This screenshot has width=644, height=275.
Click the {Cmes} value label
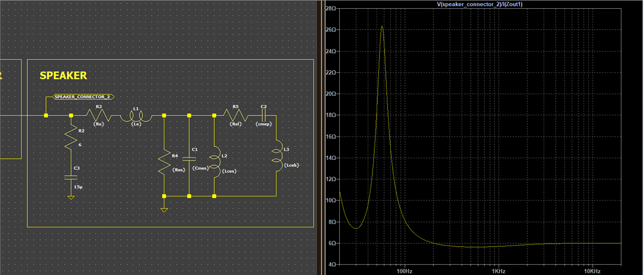201,168
